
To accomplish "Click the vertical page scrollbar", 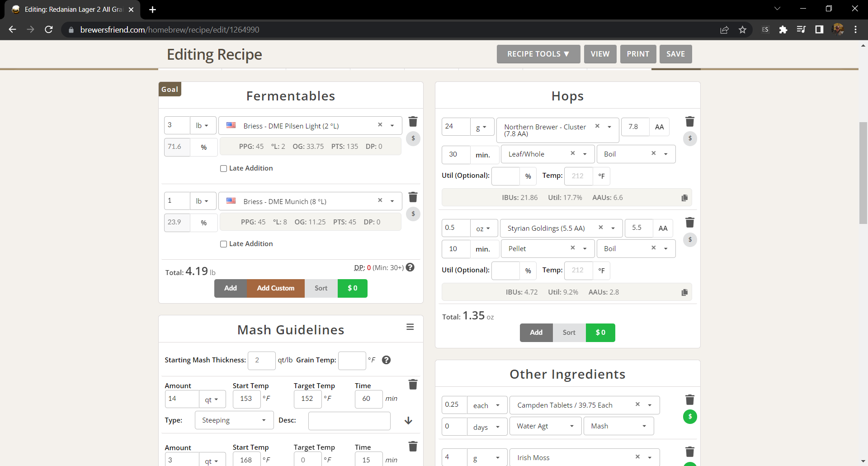I will [863, 173].
